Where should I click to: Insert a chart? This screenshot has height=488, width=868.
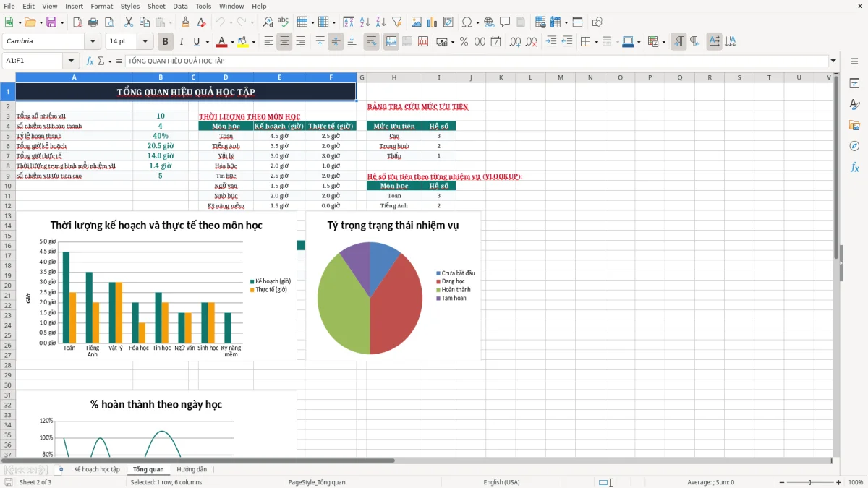coord(433,22)
